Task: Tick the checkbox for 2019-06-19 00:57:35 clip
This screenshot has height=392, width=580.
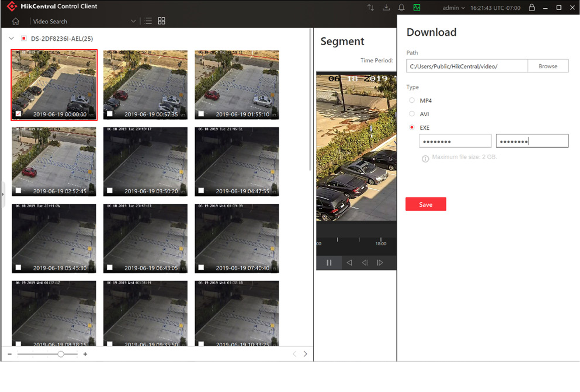Action: pos(110,114)
